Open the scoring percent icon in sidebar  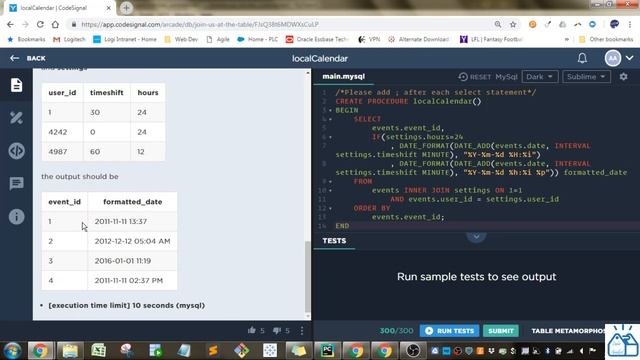coord(16,118)
